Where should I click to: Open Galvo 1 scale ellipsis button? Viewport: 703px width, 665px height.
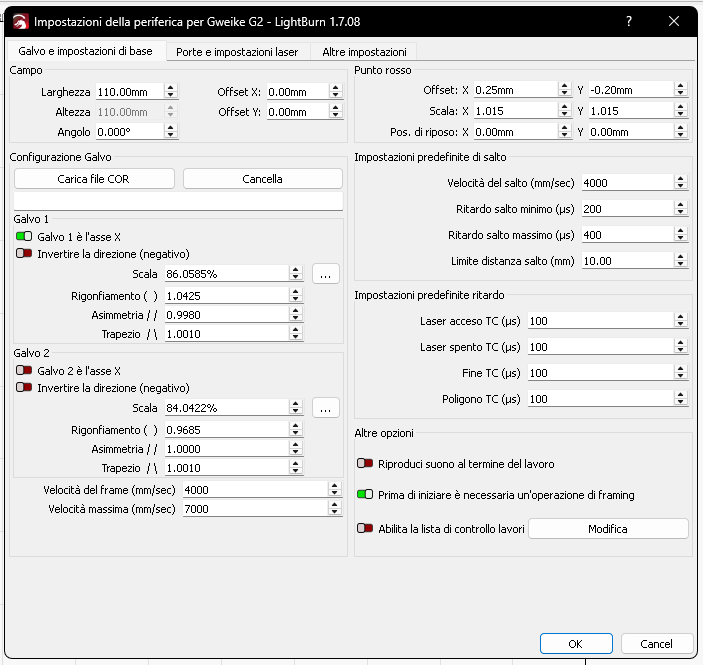[x=326, y=273]
